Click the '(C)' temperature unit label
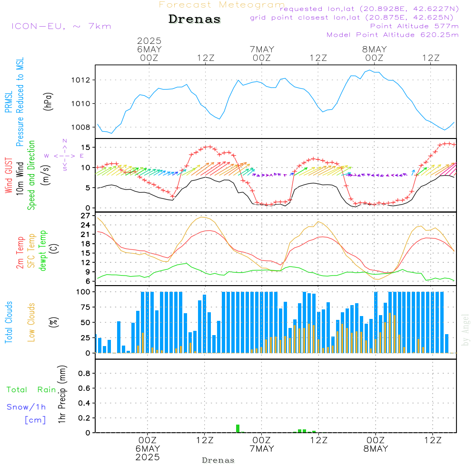The image size is (476, 476). pos(54,248)
